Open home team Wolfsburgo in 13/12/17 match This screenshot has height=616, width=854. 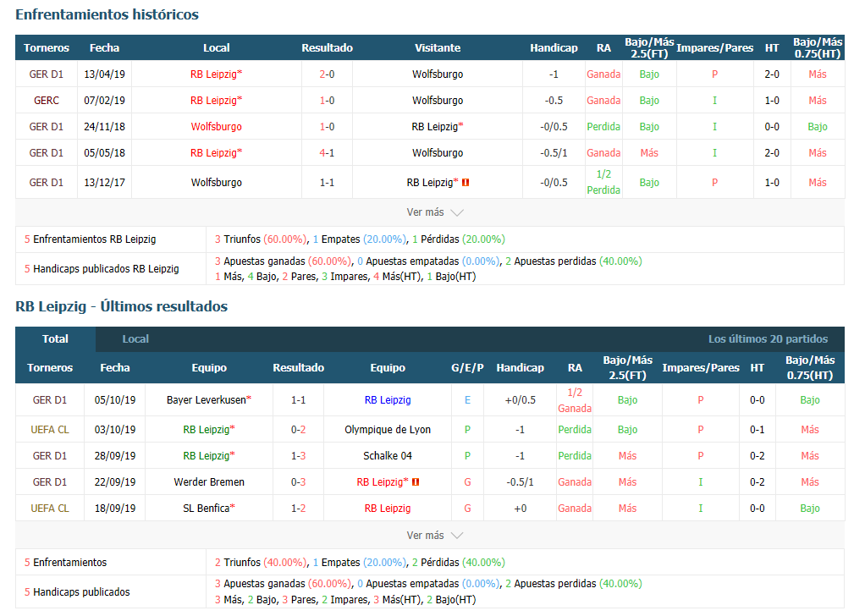click(216, 183)
